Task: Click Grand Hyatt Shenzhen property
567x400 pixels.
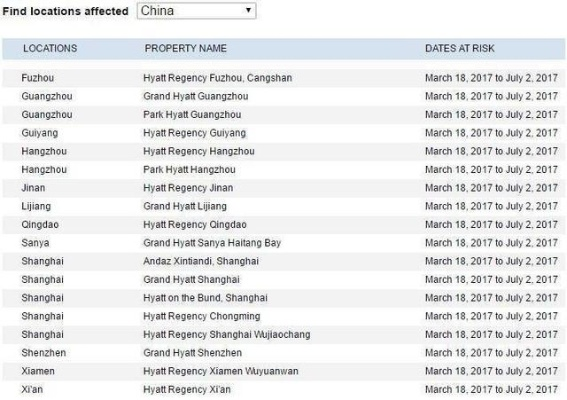Action: point(192,353)
